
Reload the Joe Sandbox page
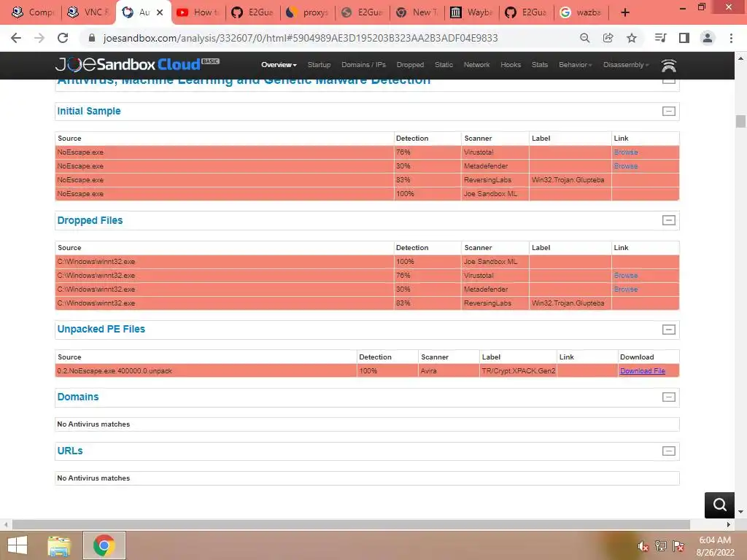tap(63, 38)
